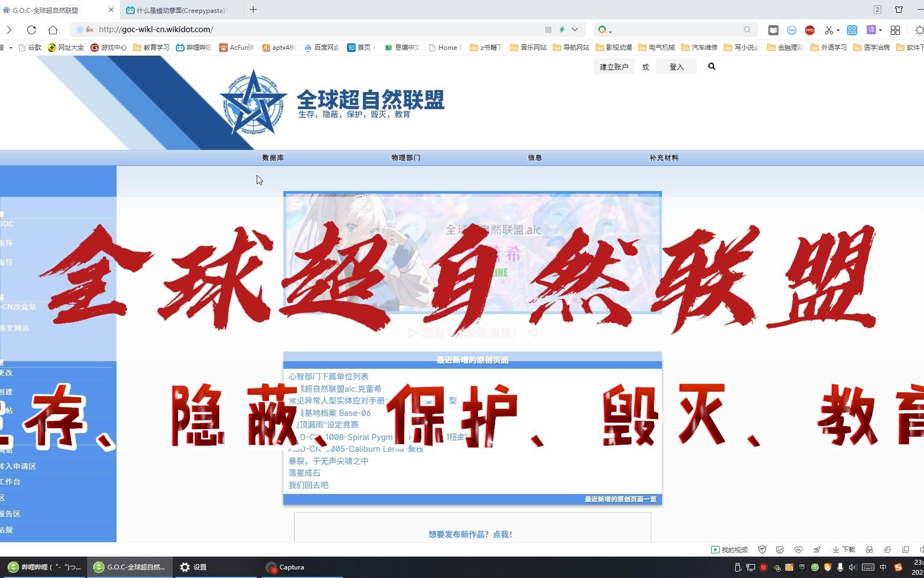Expand the 导航网站 bookmark folder

(571, 48)
